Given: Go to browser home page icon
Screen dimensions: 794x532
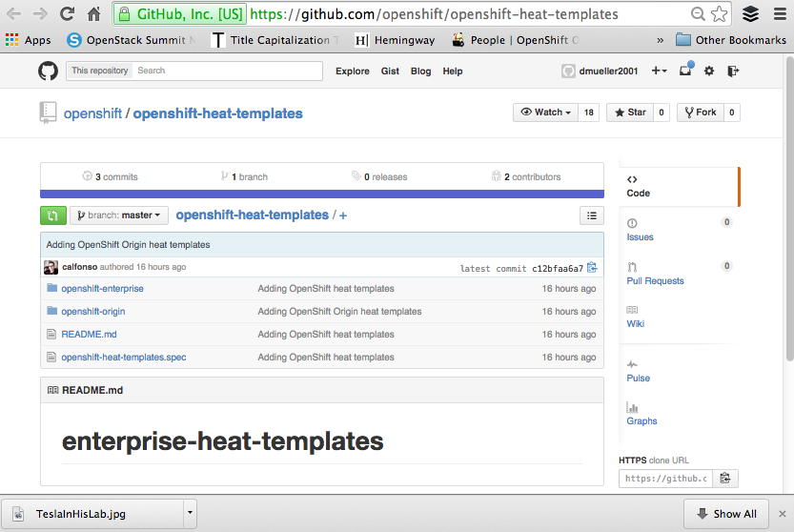Looking at the screenshot, I should pyautogui.click(x=93, y=14).
